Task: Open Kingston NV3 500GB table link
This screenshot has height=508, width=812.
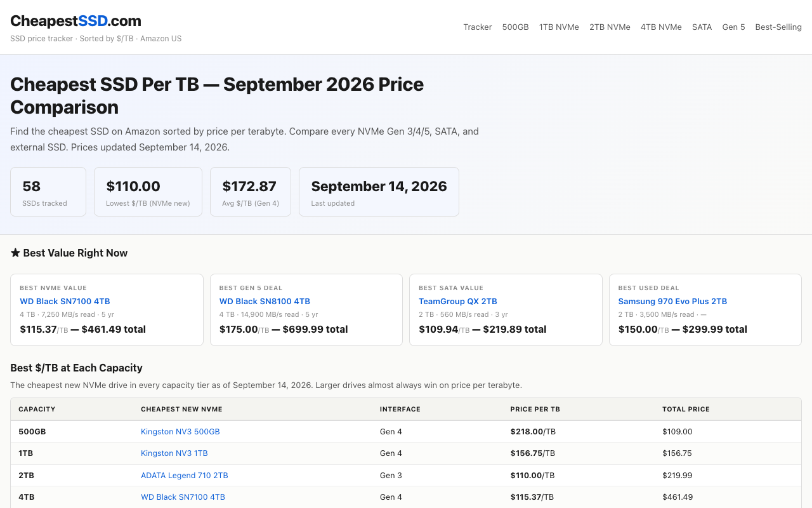Action: pyautogui.click(x=180, y=432)
